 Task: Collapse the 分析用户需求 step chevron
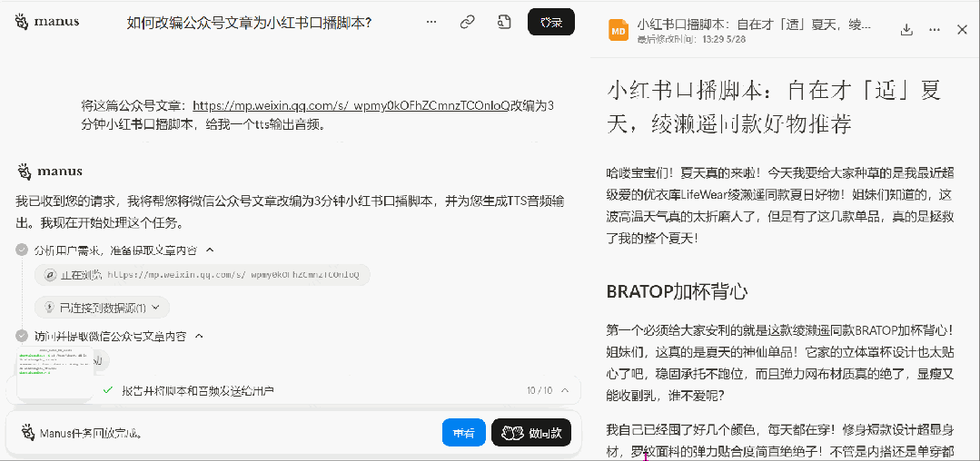point(210,250)
